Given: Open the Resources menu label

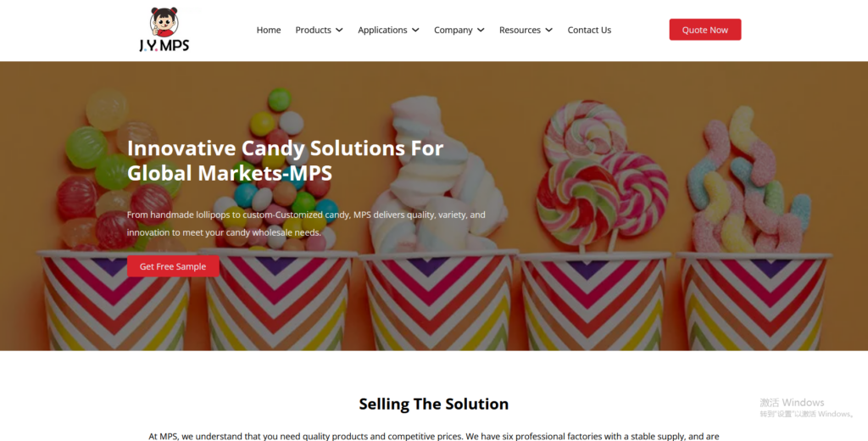Looking at the screenshot, I should coord(520,30).
